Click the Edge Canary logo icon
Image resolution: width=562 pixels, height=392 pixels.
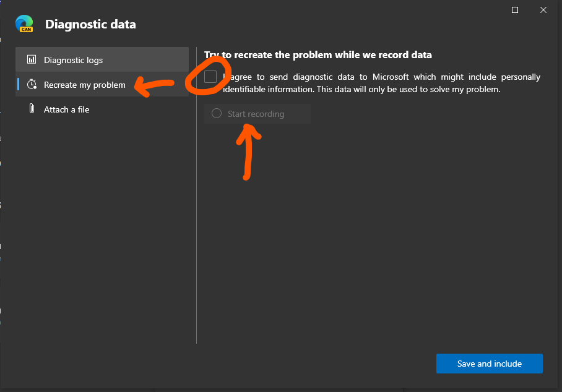pos(24,25)
